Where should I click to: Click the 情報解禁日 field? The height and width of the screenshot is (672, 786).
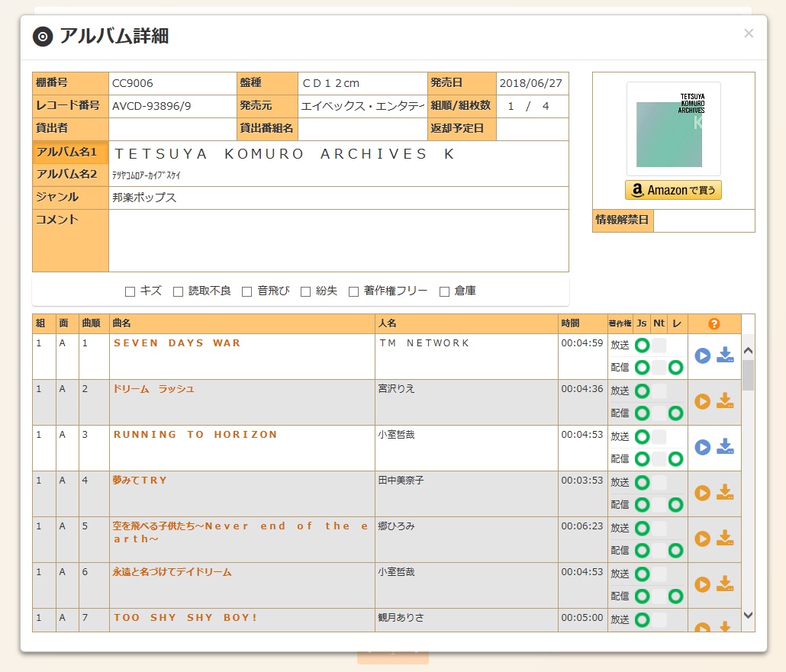[704, 220]
